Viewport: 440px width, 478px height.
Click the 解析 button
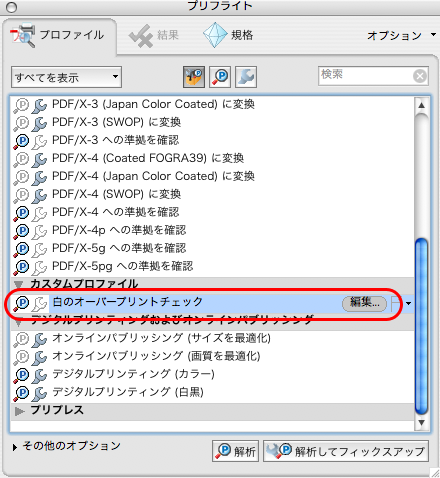[235, 451]
